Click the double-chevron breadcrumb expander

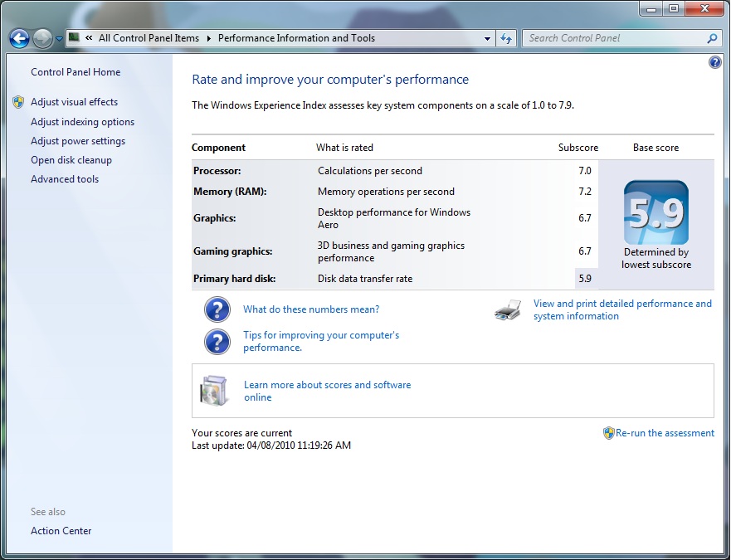click(89, 38)
